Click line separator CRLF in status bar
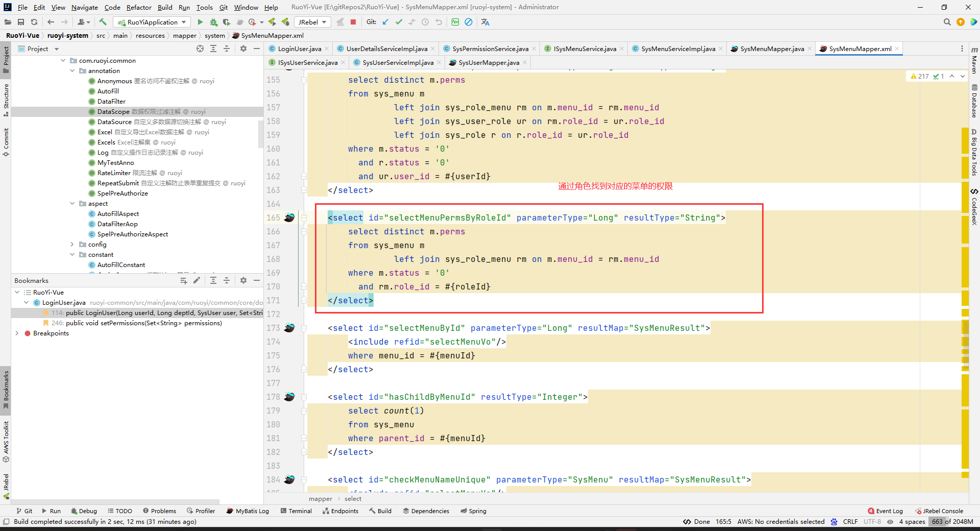This screenshot has width=980, height=531. [850, 521]
